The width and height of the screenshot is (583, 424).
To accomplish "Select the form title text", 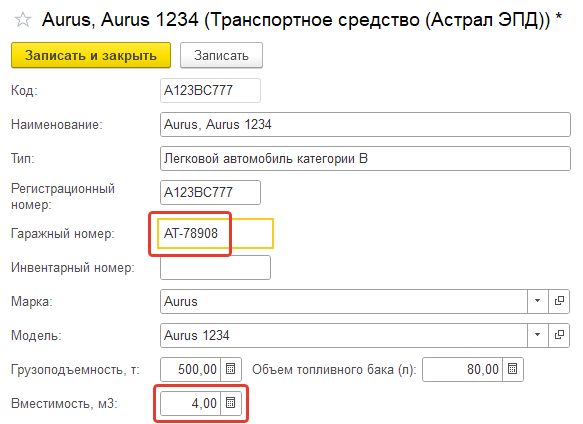I will click(x=302, y=20).
